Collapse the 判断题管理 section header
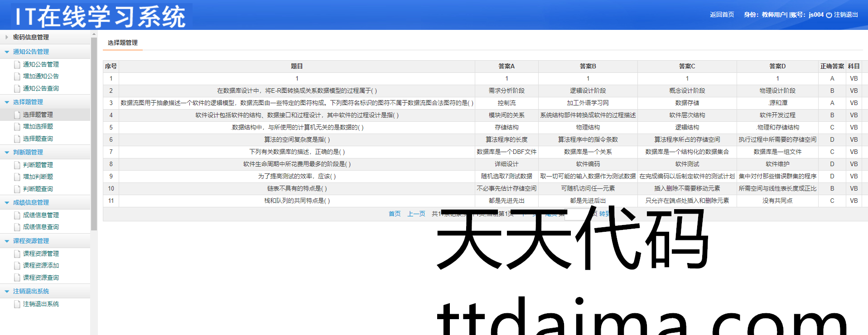 coord(28,152)
